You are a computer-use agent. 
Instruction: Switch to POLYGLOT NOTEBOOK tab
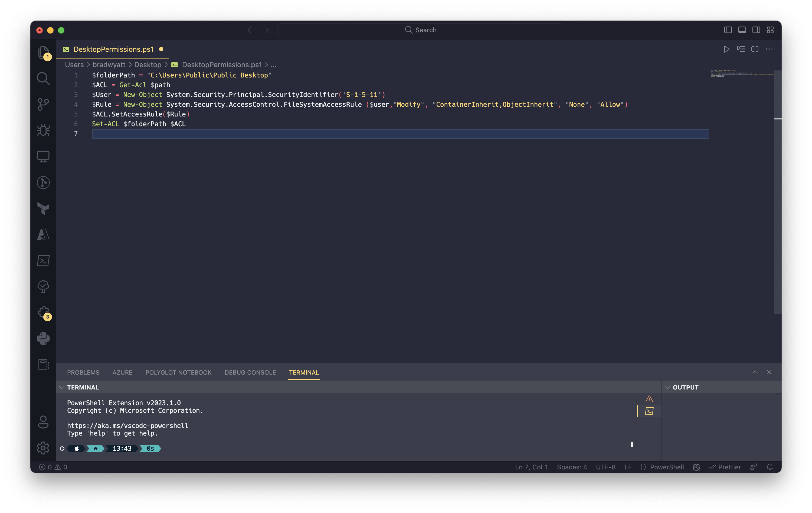(x=178, y=372)
